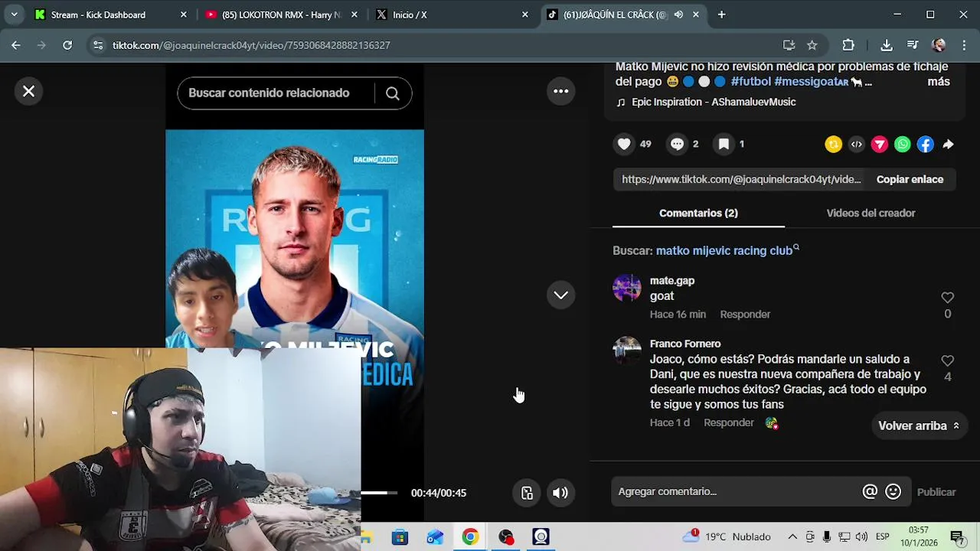
Task: Open Windows notification center
Action: coord(956,536)
